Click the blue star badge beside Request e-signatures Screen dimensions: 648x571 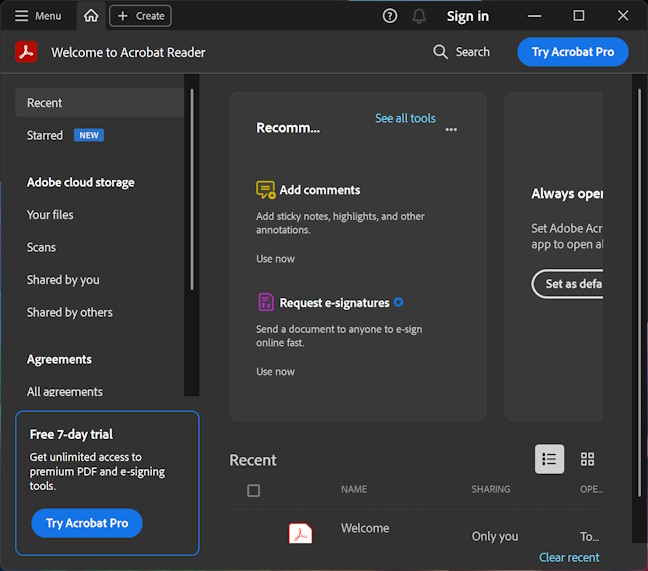pos(398,302)
